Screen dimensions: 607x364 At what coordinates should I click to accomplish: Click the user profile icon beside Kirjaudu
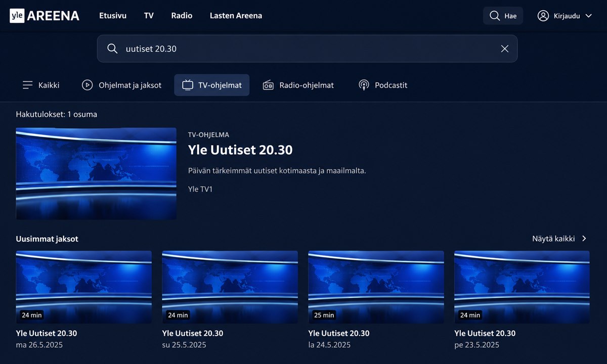click(543, 16)
